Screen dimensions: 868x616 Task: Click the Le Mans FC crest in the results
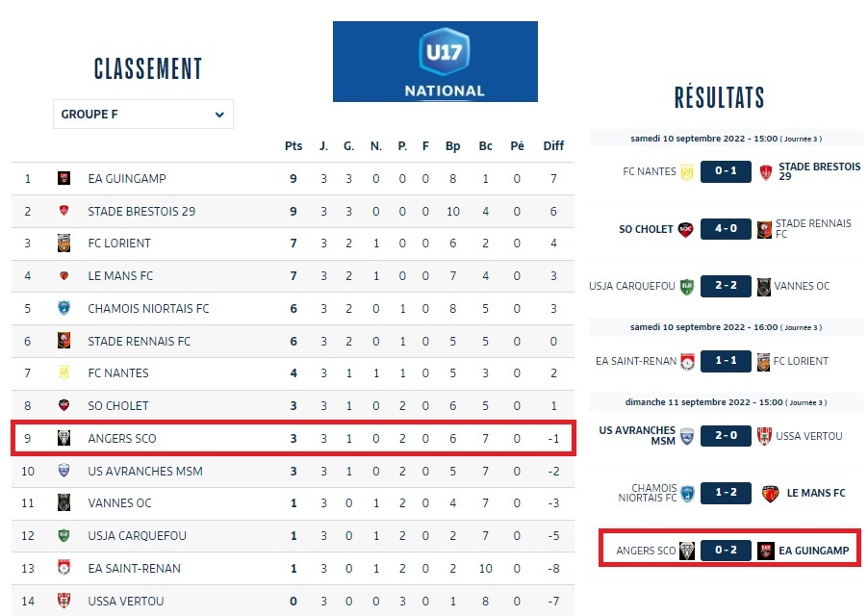coord(769,494)
